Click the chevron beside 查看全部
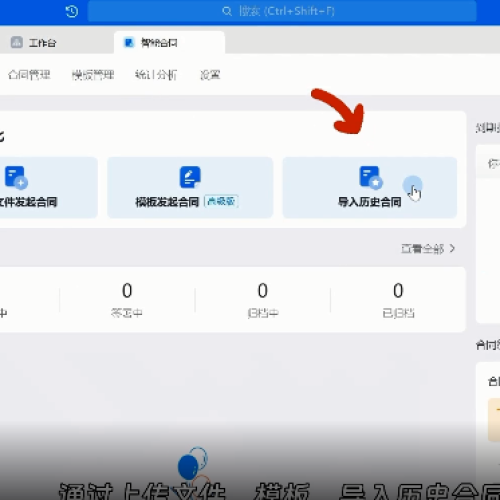Image resolution: width=500 pixels, height=500 pixels. [452, 249]
